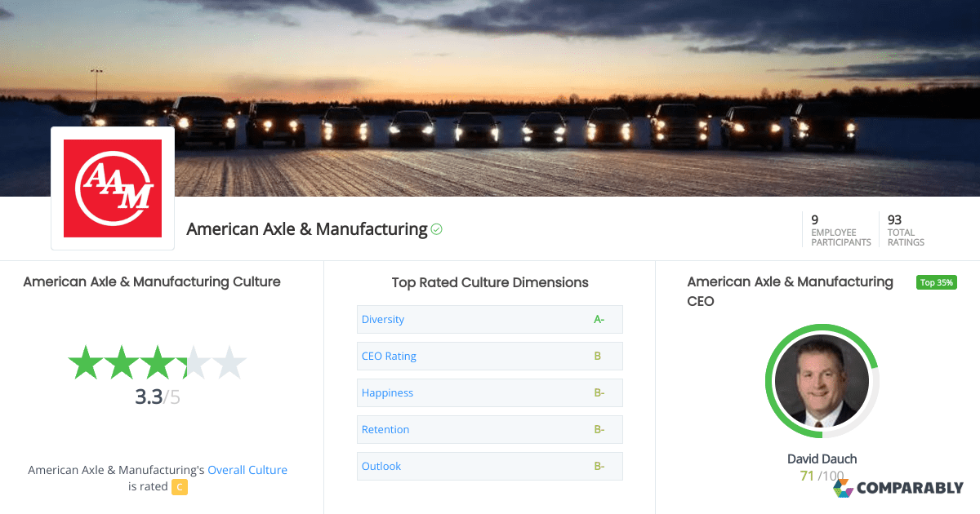The height and width of the screenshot is (514, 980).
Task: Click the B grade badge for CEO Rating
Action: tap(599, 356)
